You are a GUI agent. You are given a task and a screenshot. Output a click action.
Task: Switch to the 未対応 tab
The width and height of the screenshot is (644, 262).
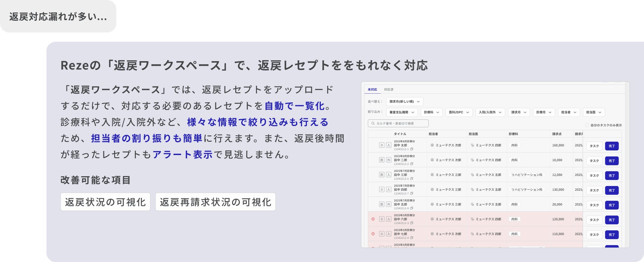click(372, 89)
